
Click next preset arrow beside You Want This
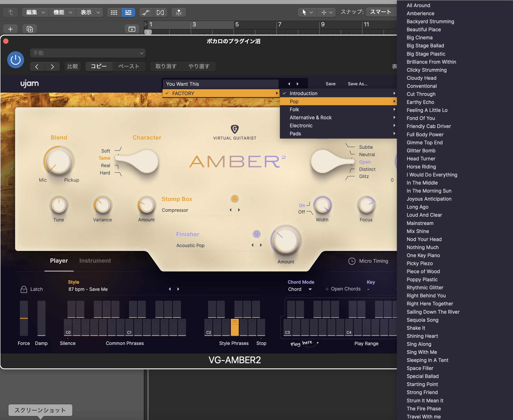(298, 84)
